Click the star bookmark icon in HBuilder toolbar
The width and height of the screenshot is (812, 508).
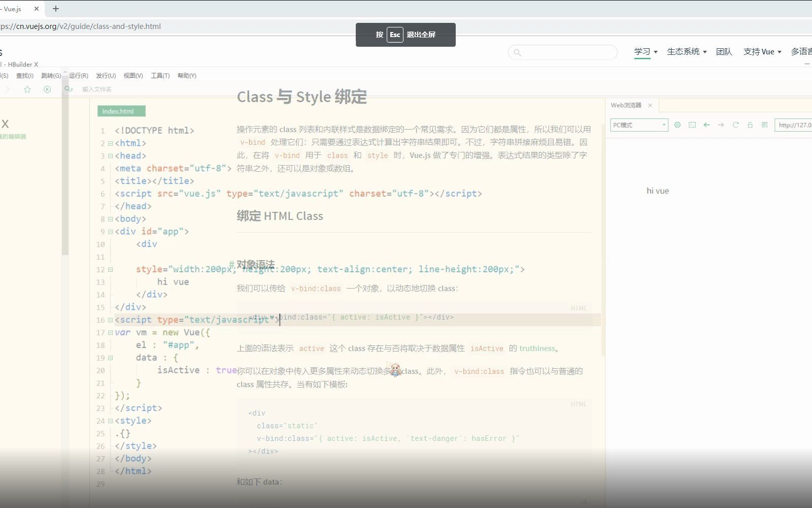(x=27, y=89)
